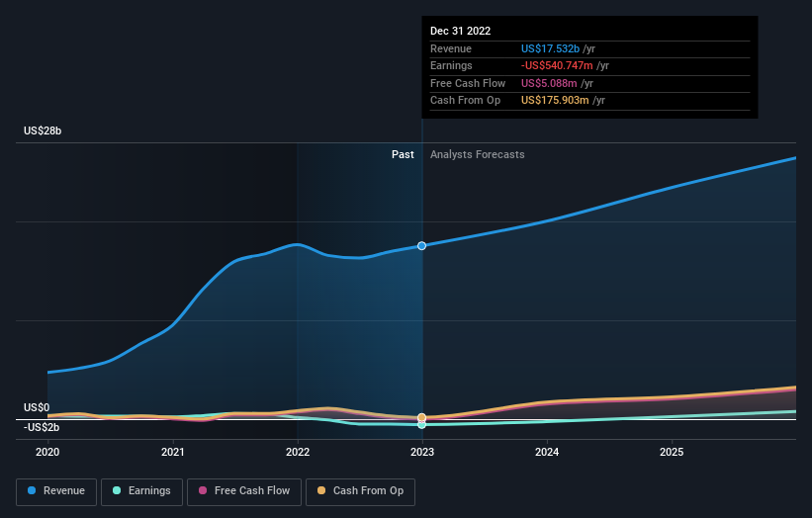Click the Cash From Op marker at 2023
This screenshot has width=812, height=518.
pos(422,417)
